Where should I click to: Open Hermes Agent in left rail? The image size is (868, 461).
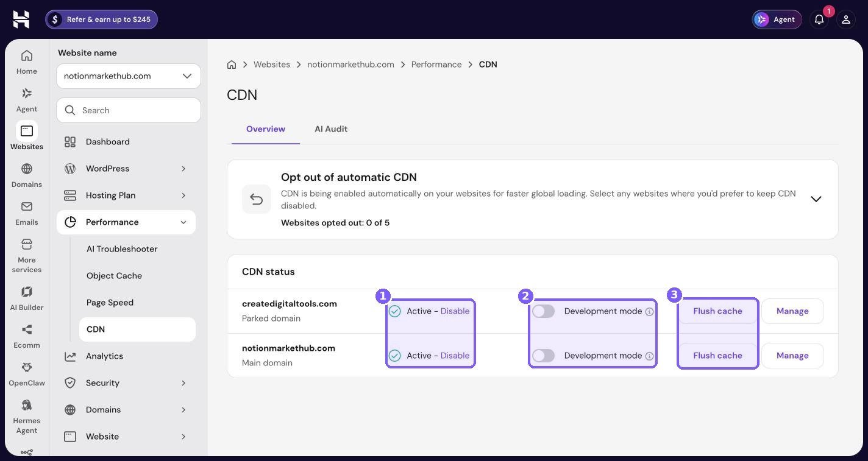pos(27,417)
